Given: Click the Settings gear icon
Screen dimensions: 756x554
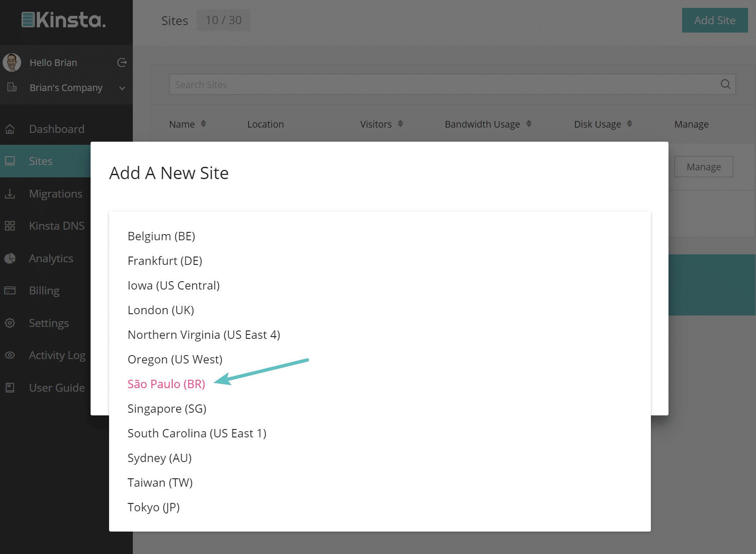Looking at the screenshot, I should pyautogui.click(x=10, y=323).
